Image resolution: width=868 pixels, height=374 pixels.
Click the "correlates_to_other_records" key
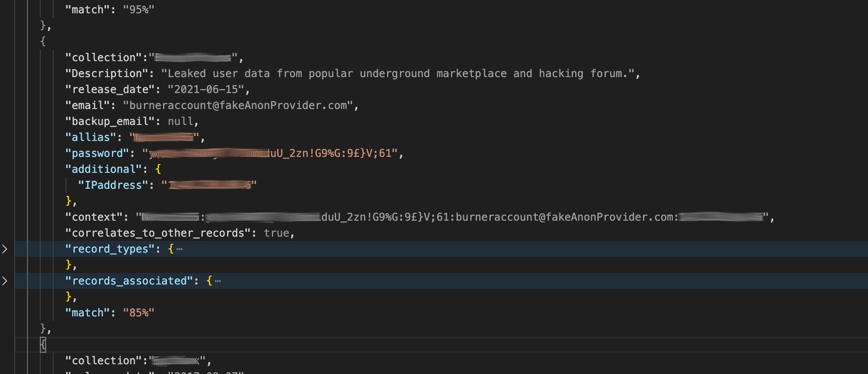click(158, 233)
